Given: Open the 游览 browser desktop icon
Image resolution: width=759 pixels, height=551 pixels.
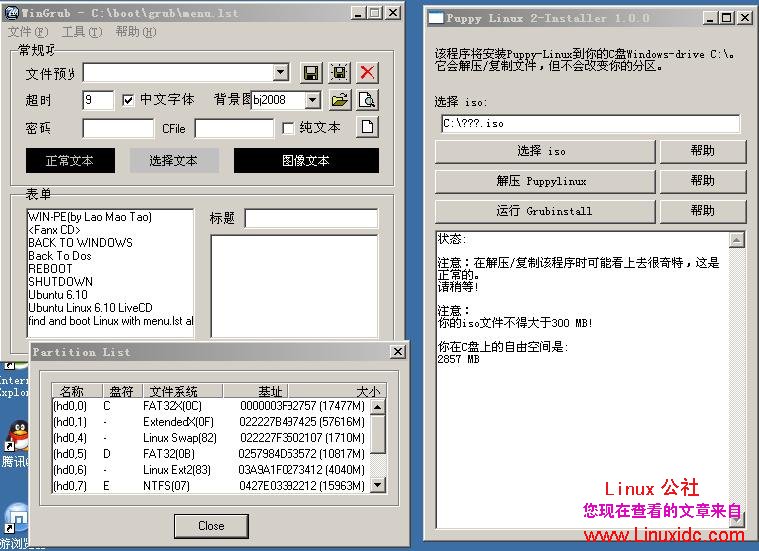Looking at the screenshot, I should (17, 518).
